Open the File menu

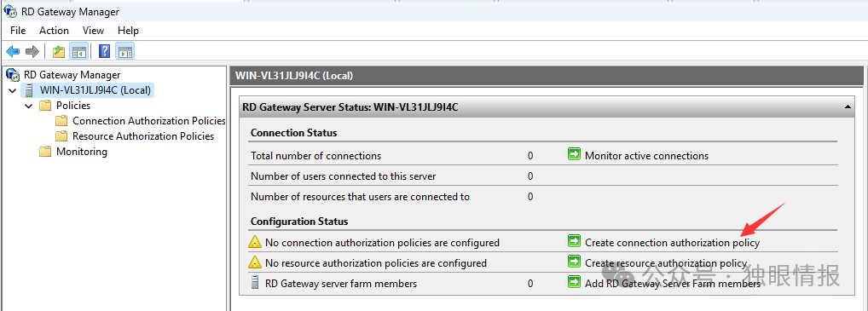click(x=18, y=31)
